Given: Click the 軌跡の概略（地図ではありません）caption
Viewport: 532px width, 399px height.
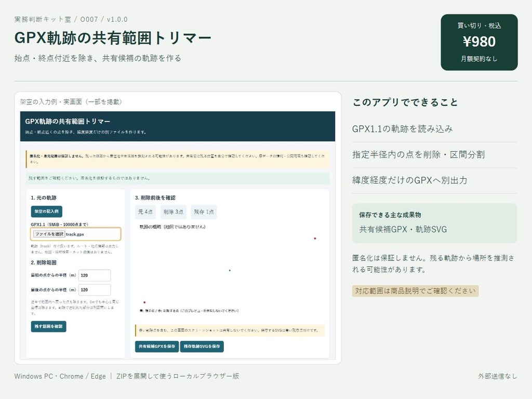Looking at the screenshot, I should coord(172,227).
